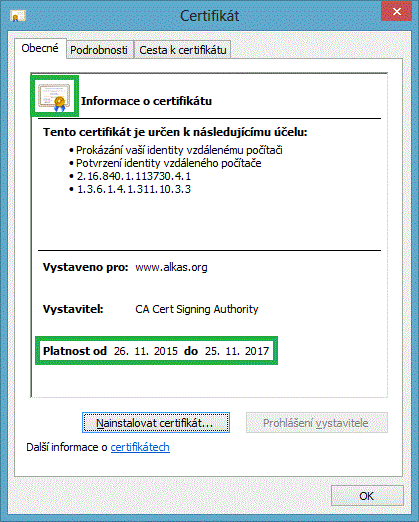
Task: Click the certificate ribbon icon beside heading
Action: point(55,97)
